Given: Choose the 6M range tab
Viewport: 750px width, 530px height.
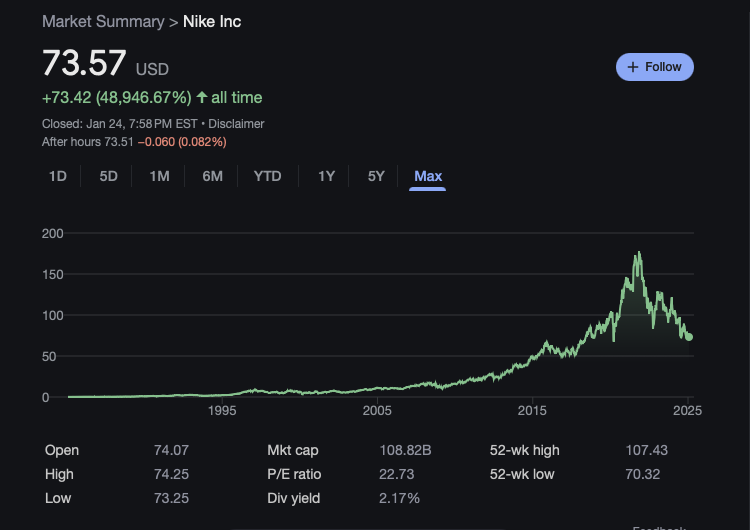Looking at the screenshot, I should 212,176.
